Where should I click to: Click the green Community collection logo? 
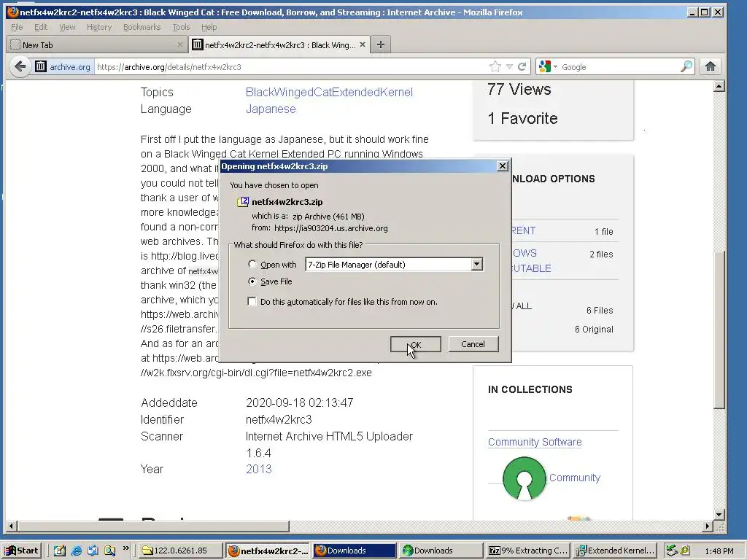pos(524,478)
